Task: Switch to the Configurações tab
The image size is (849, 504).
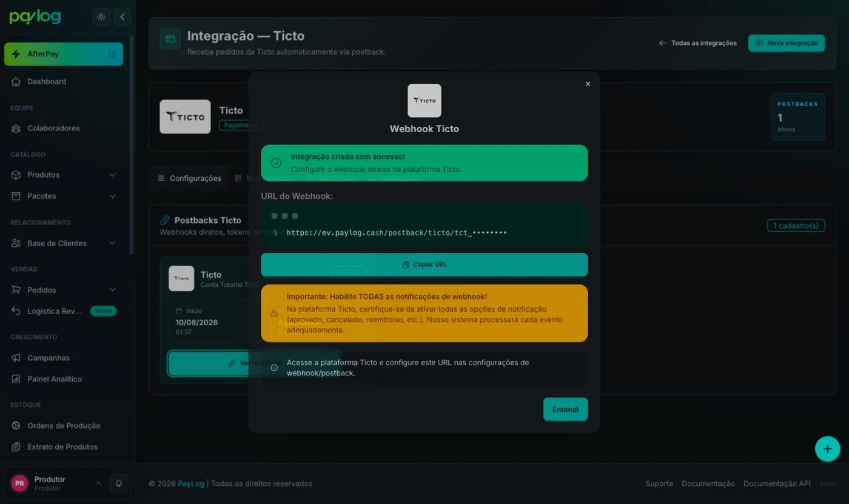Action: 189,178
